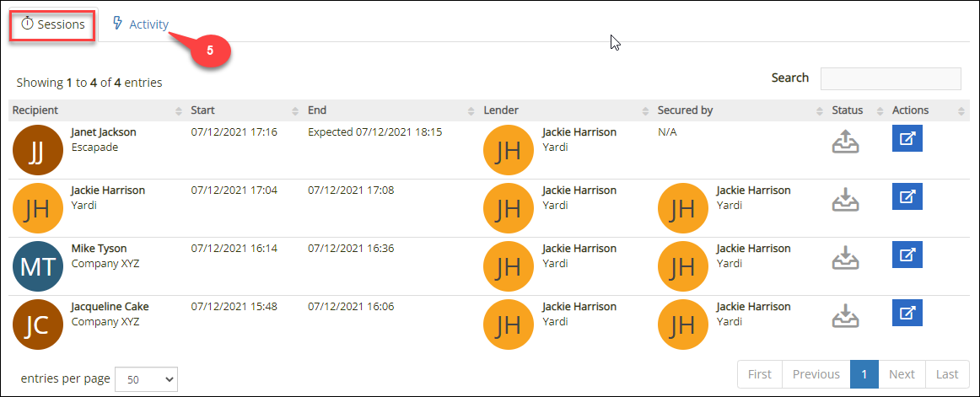The image size is (980, 397).
Task: Click status icon for Janet Jackson row
Action: (x=845, y=142)
